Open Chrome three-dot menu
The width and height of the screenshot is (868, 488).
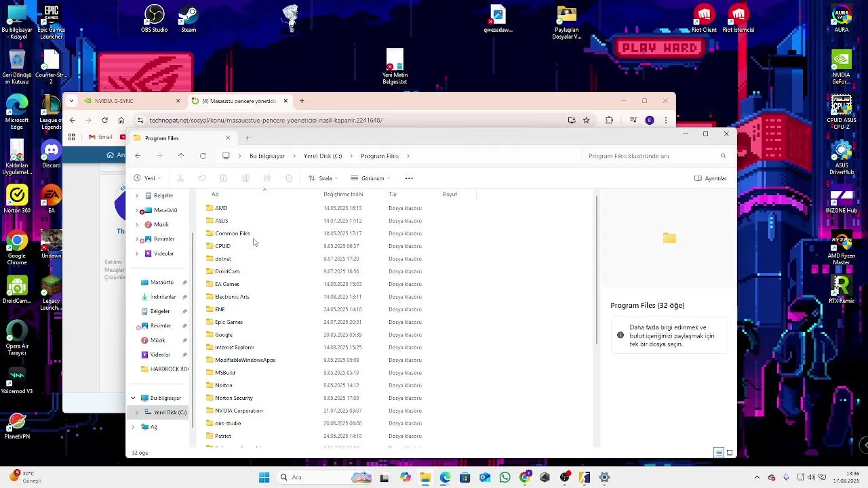666,120
